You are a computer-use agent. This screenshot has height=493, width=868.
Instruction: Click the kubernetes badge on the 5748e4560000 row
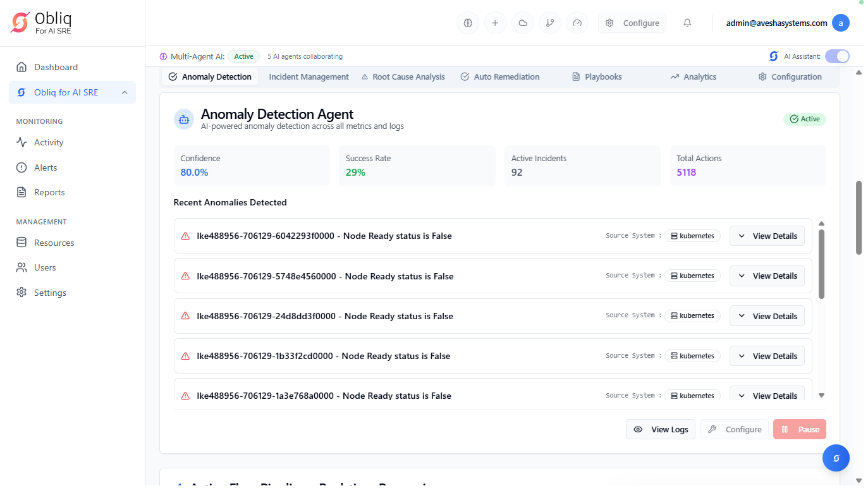coord(692,276)
